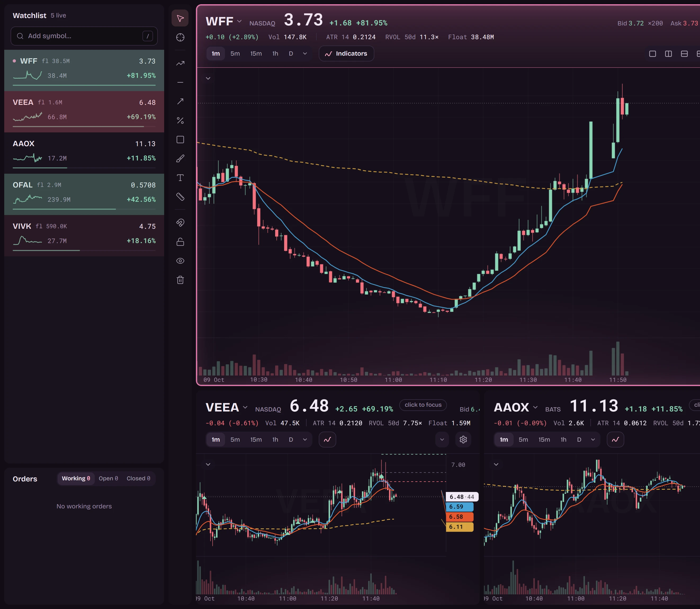The image size is (700, 609).
Task: Open the AAOX symbol dropdown
Action: [x=535, y=407]
